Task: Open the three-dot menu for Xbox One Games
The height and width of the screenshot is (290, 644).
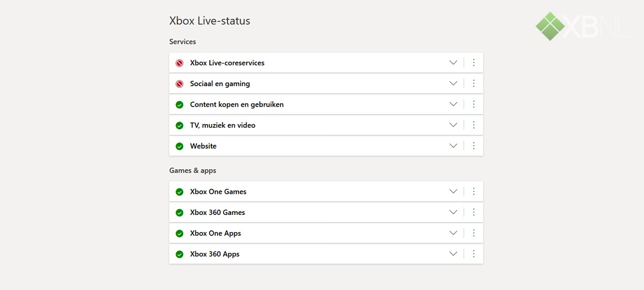Action: [474, 191]
